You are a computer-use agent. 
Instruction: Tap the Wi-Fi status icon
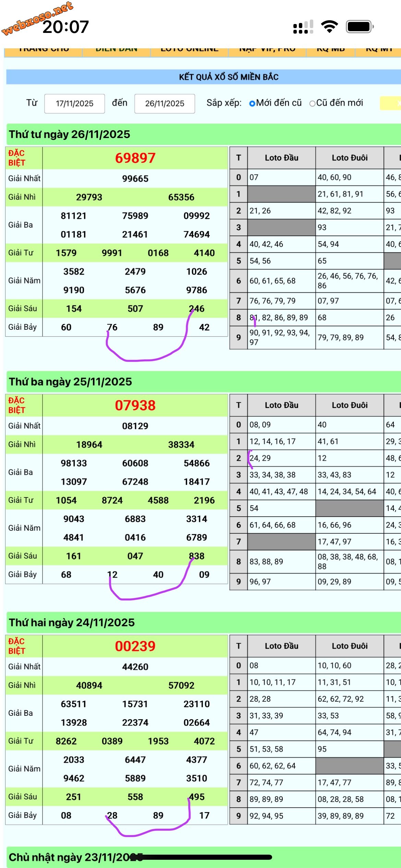coord(329,26)
